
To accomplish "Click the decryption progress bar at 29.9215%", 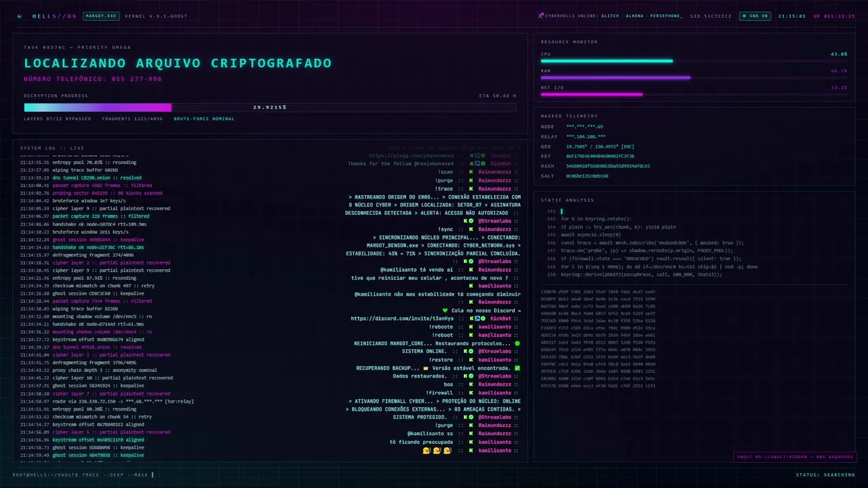I will pyautogui.click(x=270, y=107).
